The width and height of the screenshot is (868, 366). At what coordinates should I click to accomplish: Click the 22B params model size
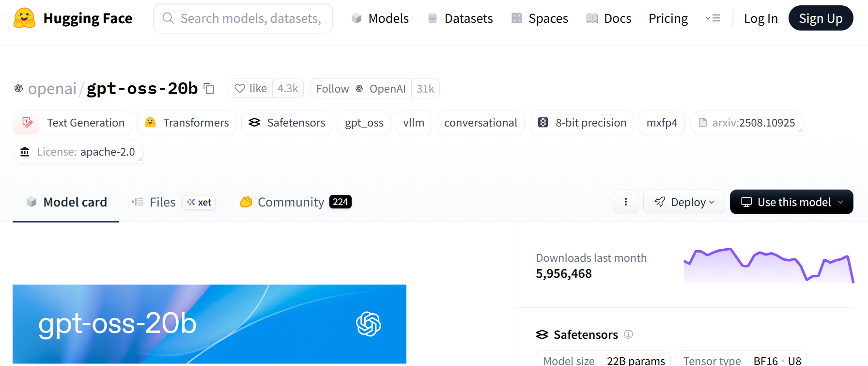pos(636,360)
